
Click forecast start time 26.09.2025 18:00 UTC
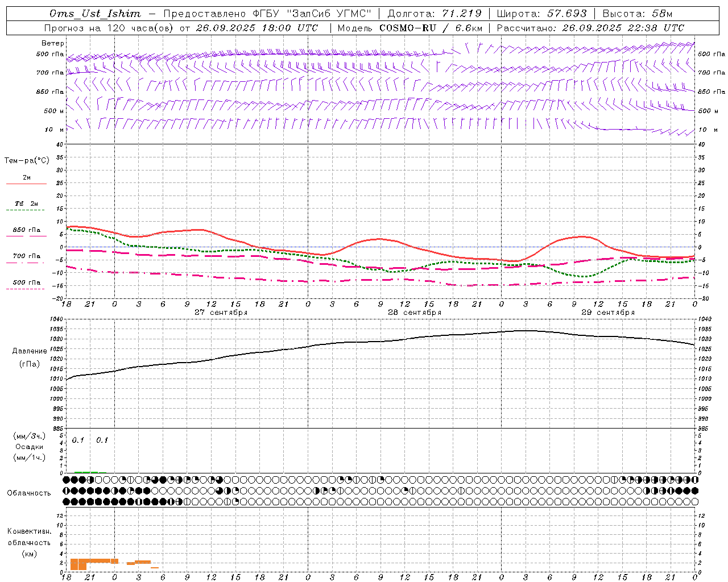[x=257, y=28]
